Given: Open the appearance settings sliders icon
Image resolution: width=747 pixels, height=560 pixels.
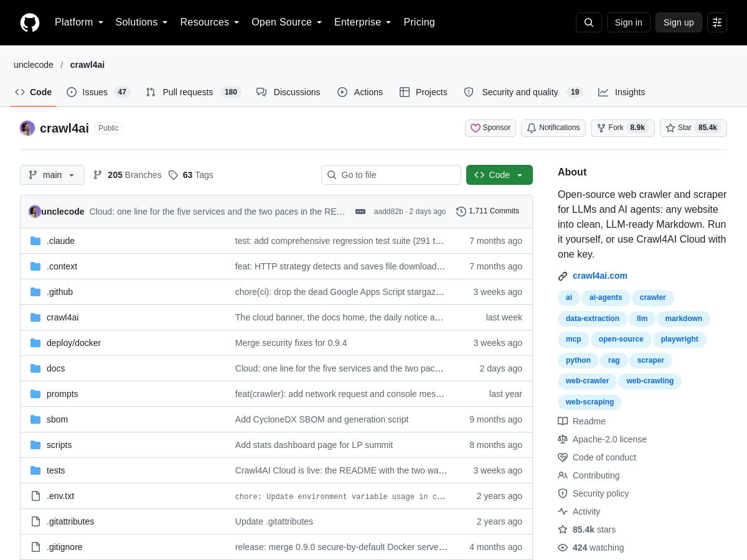Looking at the screenshot, I should tap(717, 22).
